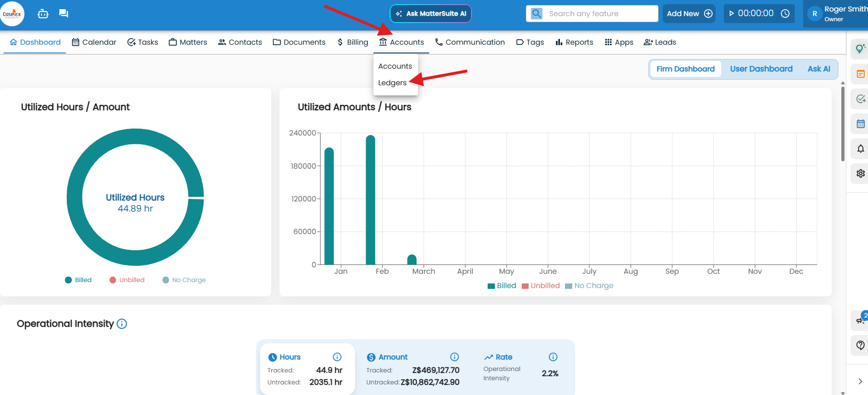
Task: Open settings gear in right sidebar
Action: [x=860, y=174]
